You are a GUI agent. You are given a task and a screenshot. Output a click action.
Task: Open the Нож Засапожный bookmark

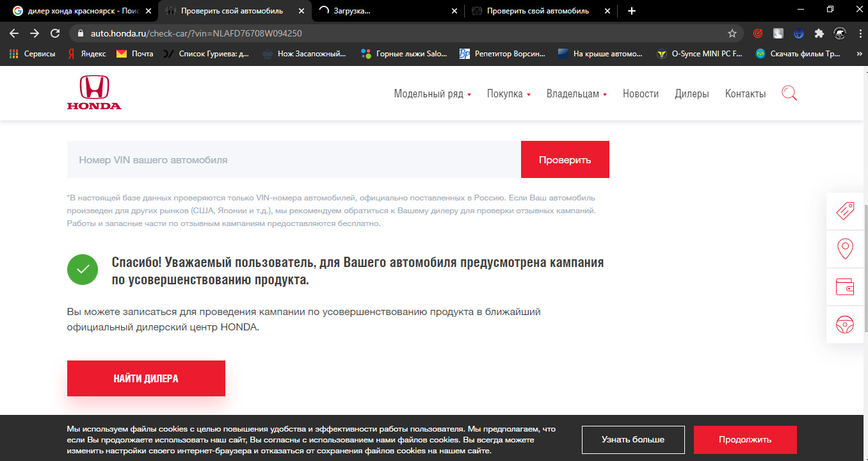(x=304, y=54)
